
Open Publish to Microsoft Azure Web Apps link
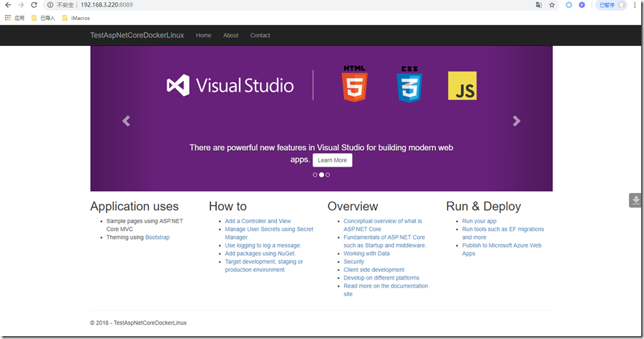pos(502,249)
